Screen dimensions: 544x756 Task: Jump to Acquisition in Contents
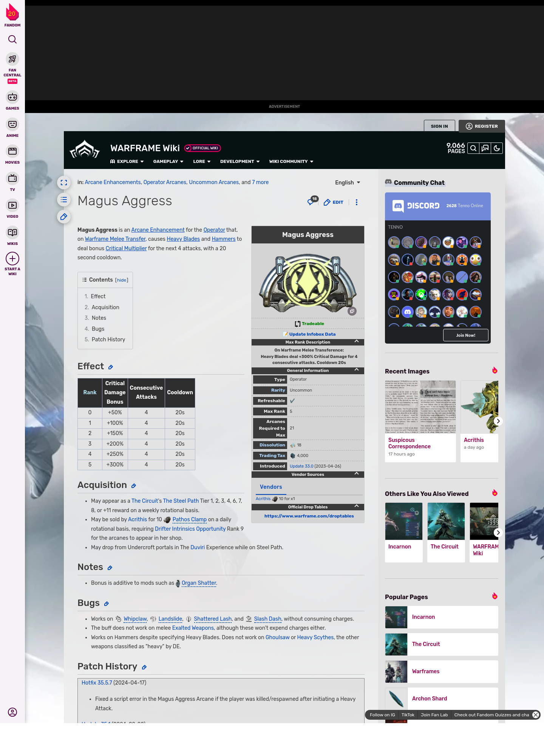105,307
